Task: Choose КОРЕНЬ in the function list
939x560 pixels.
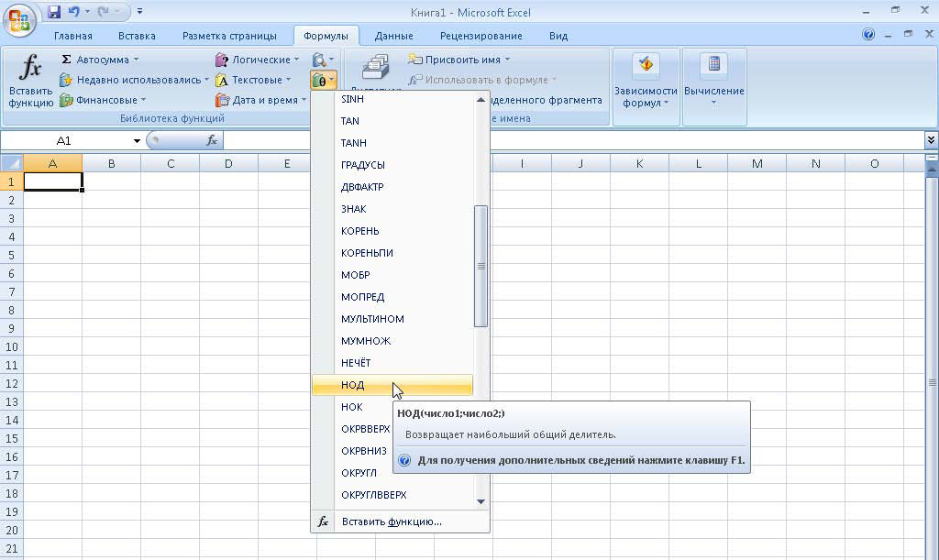Action: click(x=360, y=231)
